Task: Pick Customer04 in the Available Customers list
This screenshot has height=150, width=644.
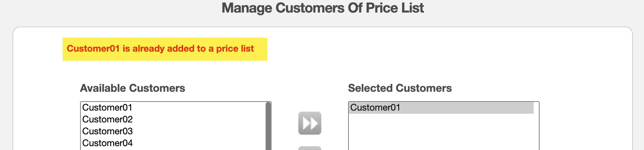Action: 107,143
